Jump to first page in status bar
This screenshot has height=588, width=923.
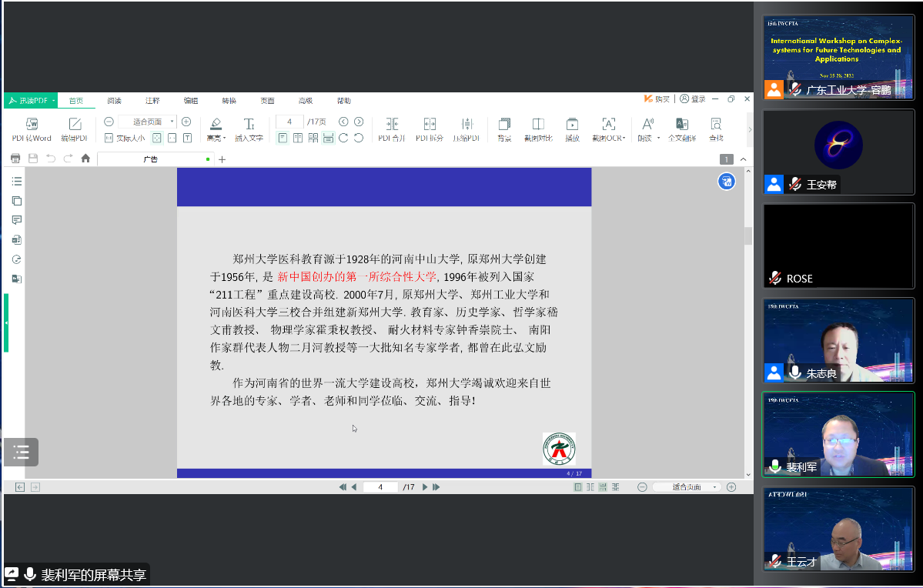coord(343,486)
